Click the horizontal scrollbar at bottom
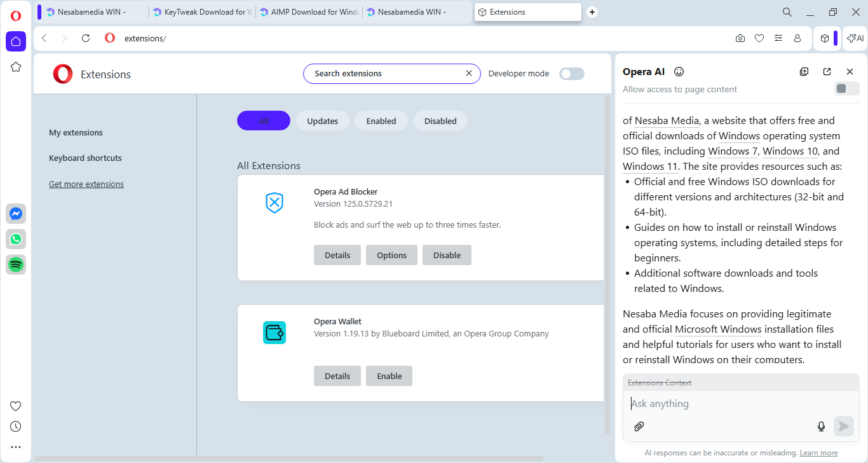 point(289,458)
